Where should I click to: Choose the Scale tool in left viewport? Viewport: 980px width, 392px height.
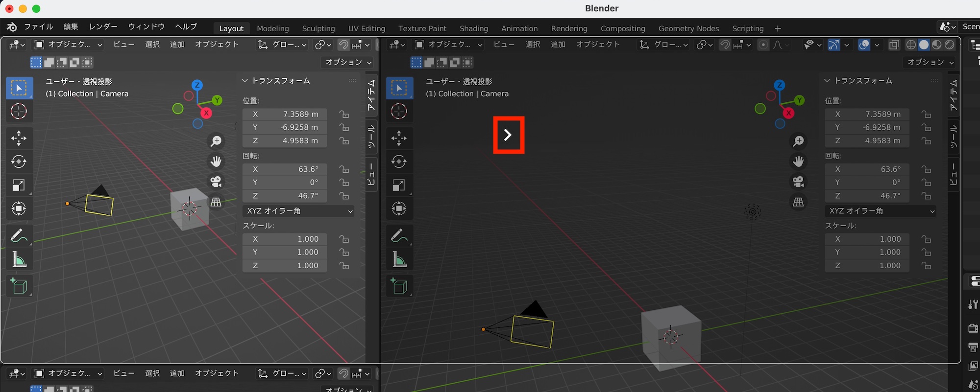tap(19, 185)
